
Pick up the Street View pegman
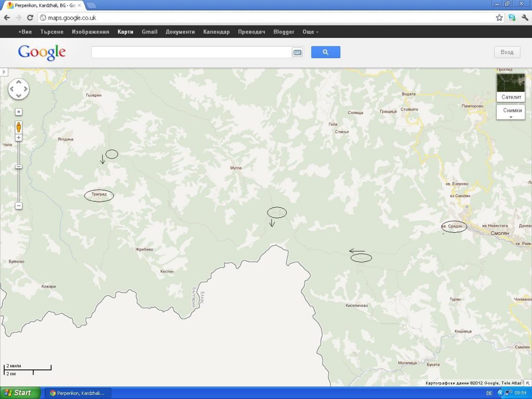coord(19,127)
